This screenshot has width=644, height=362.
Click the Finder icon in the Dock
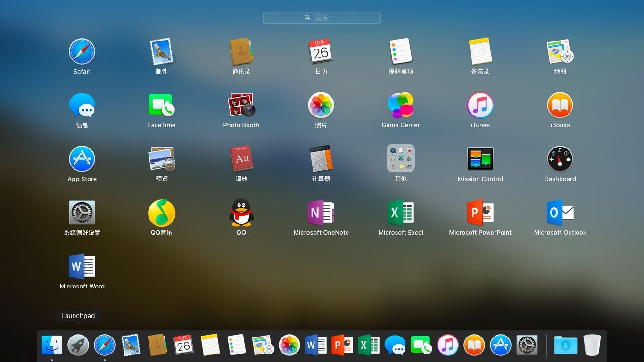pos(52,345)
